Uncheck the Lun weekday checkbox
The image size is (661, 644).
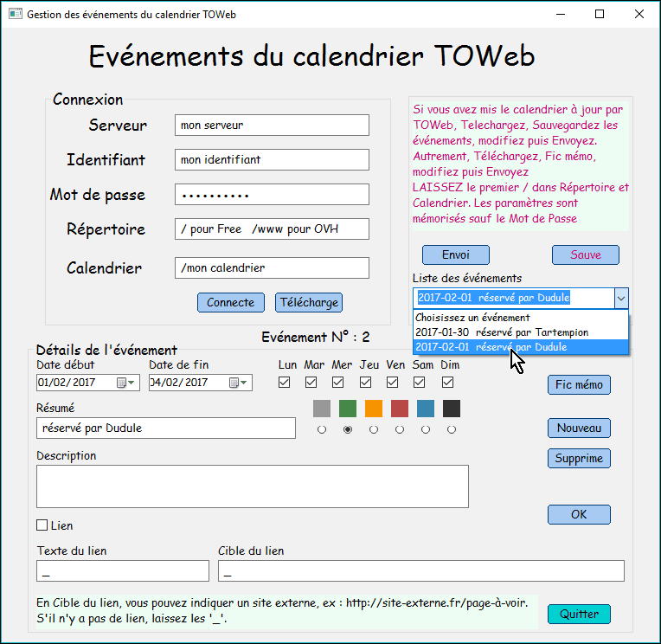[x=285, y=382]
